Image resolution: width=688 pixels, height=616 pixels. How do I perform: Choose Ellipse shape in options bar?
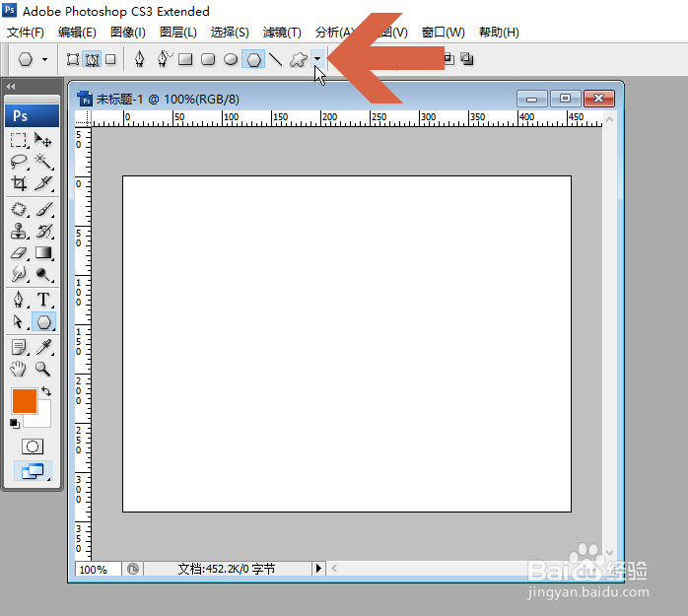pos(231,59)
